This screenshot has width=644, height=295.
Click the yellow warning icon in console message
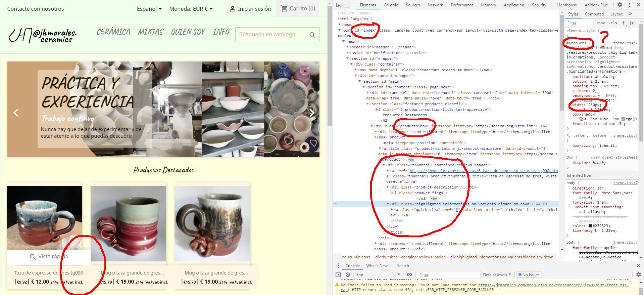pos(338,285)
